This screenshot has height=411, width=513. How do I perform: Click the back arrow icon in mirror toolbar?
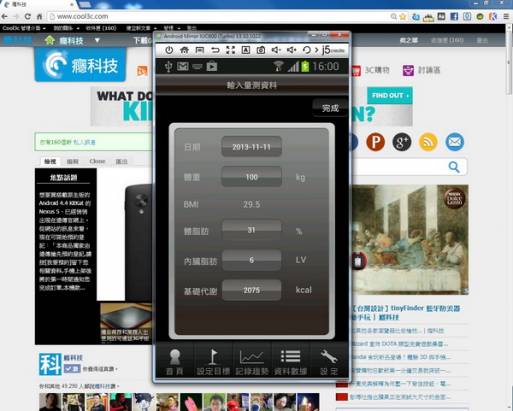(x=215, y=50)
